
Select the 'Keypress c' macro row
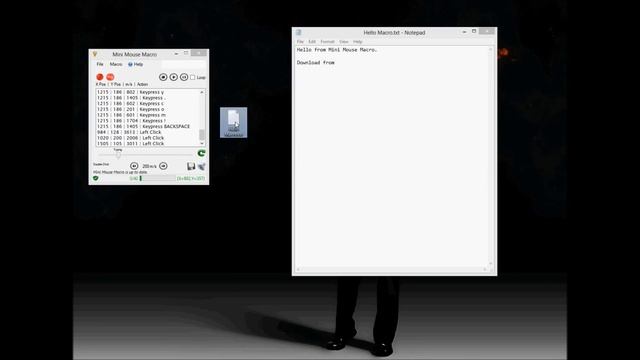click(147, 104)
